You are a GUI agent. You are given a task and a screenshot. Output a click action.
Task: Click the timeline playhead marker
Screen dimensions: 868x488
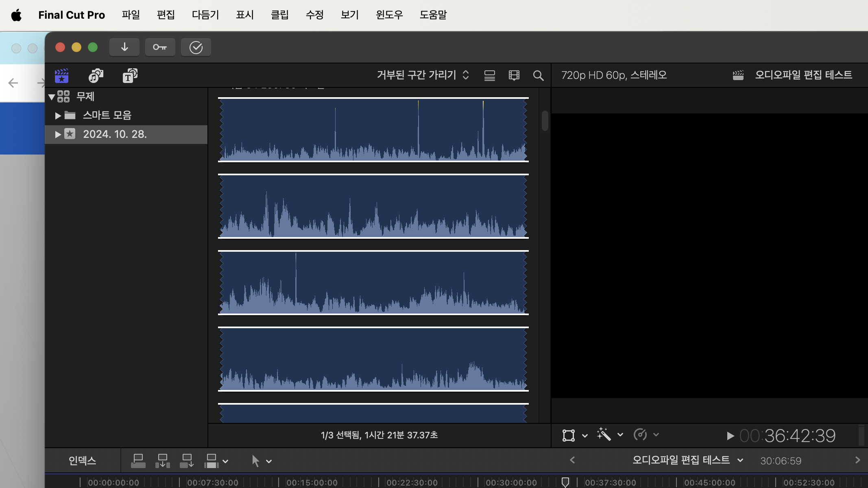565,482
